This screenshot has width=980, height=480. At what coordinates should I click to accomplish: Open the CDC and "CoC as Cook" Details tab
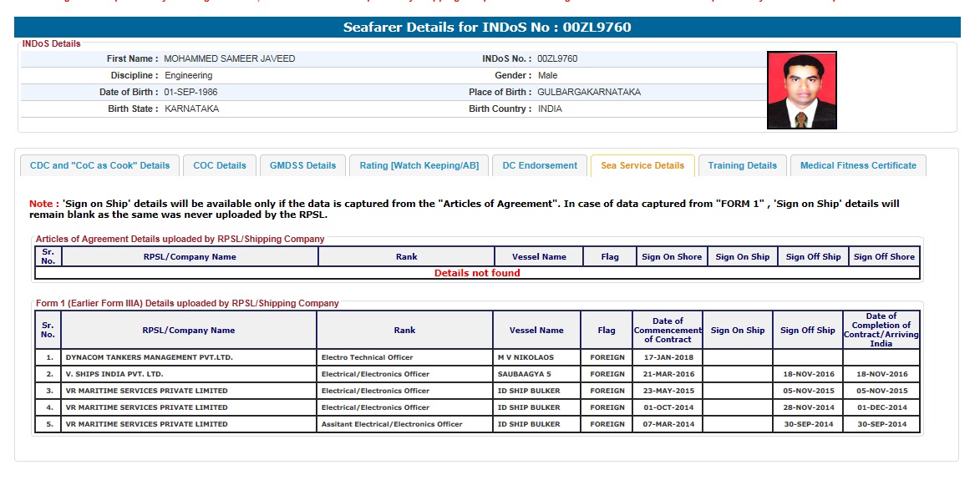click(99, 165)
